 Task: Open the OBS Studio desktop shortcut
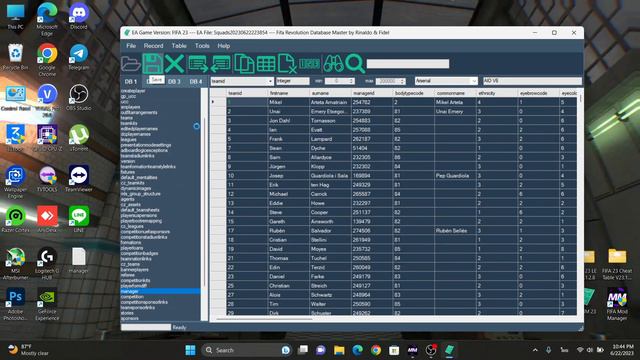(79, 97)
